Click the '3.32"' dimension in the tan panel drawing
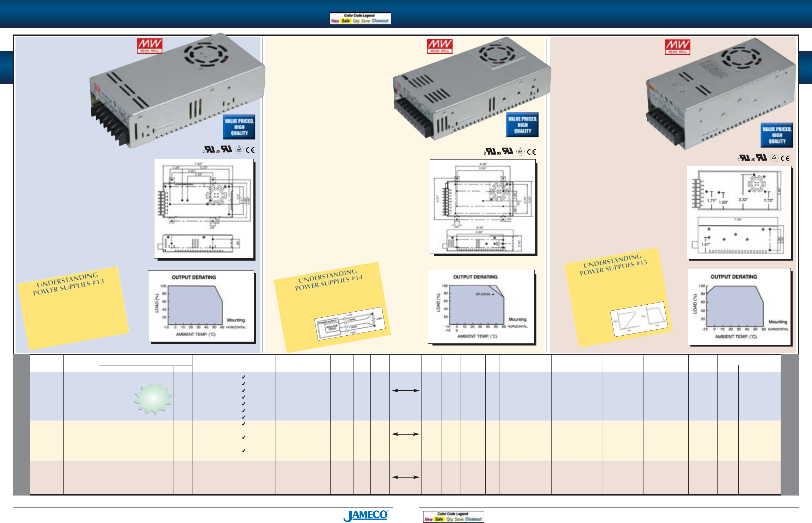This screenshot has height=523, width=812. (x=743, y=200)
